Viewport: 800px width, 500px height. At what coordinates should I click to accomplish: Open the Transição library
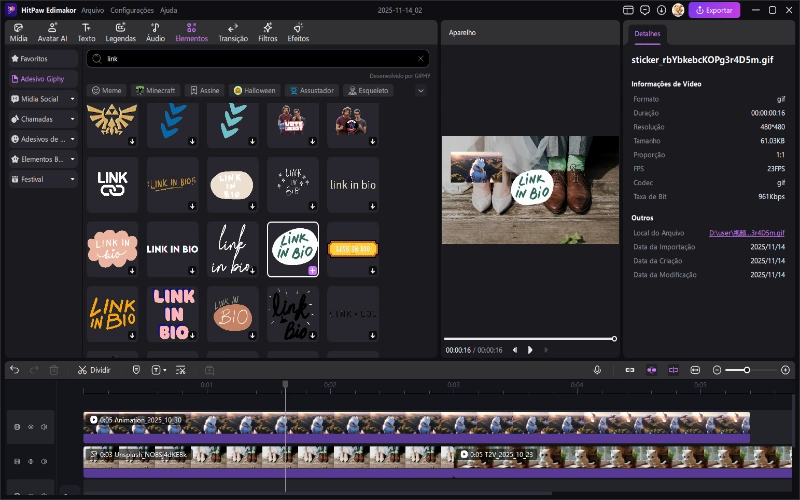point(233,32)
